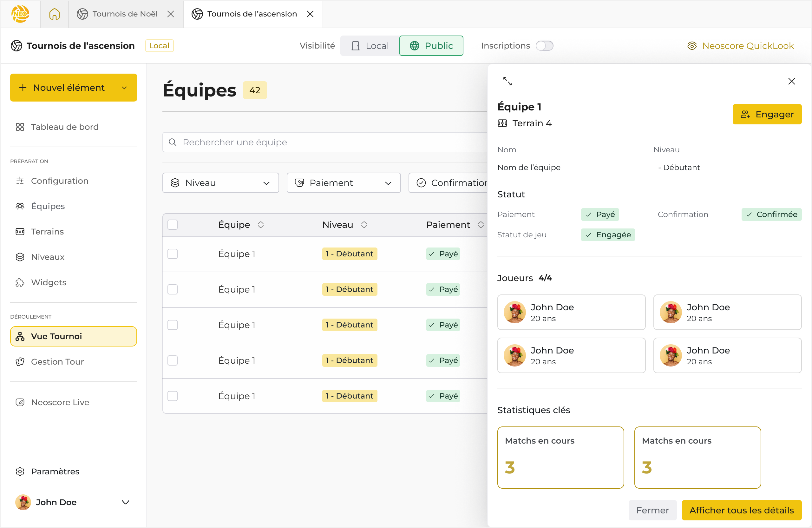Viewport: 812px width, 528px height.
Task: Set visibility to Local
Action: click(370, 46)
